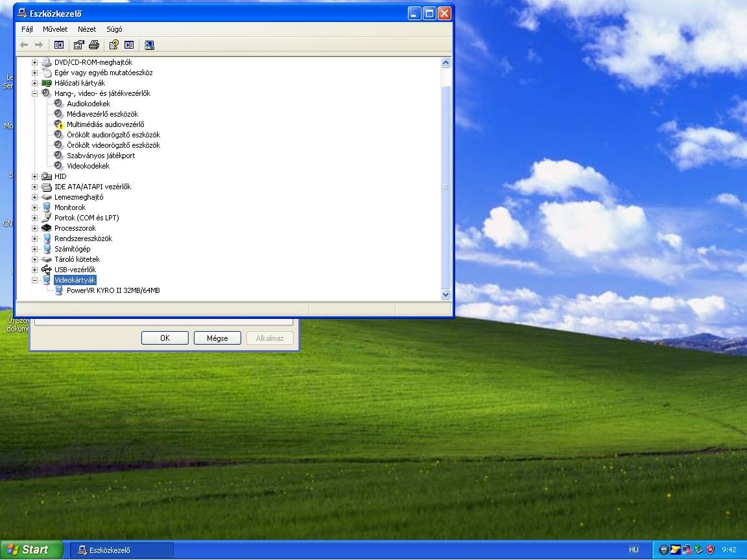Toggle the console tree pane toolbar icon

click(59, 45)
